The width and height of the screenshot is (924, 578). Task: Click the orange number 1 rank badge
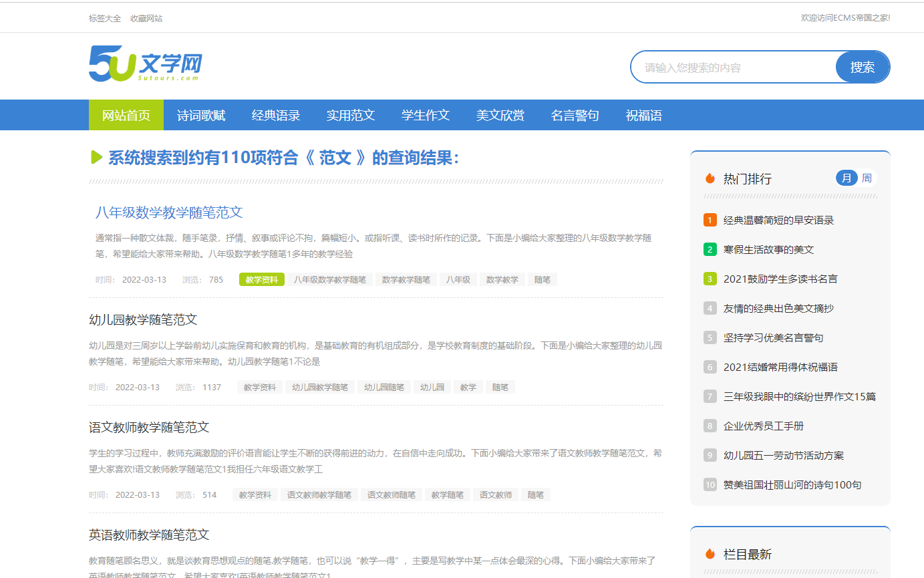(x=710, y=220)
